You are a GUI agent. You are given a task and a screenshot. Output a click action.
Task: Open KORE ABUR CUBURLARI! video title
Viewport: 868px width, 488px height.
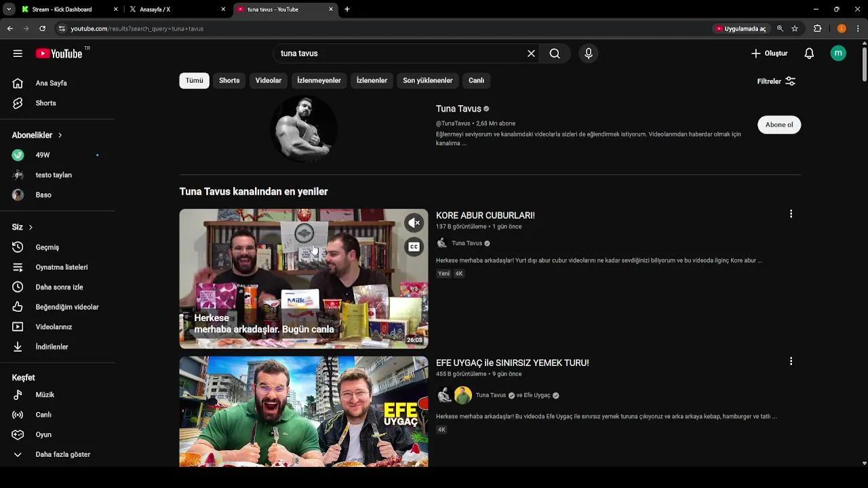pyautogui.click(x=486, y=216)
